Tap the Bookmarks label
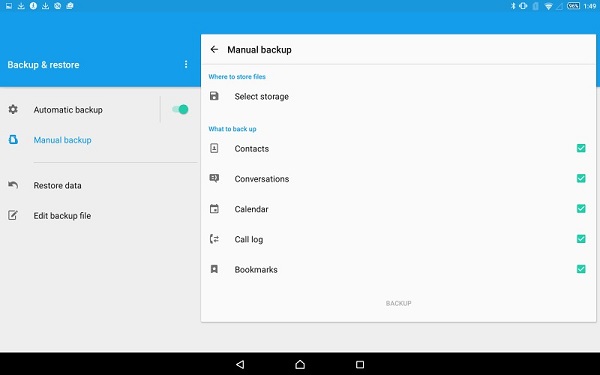This screenshot has width=600, height=375. pos(256,269)
